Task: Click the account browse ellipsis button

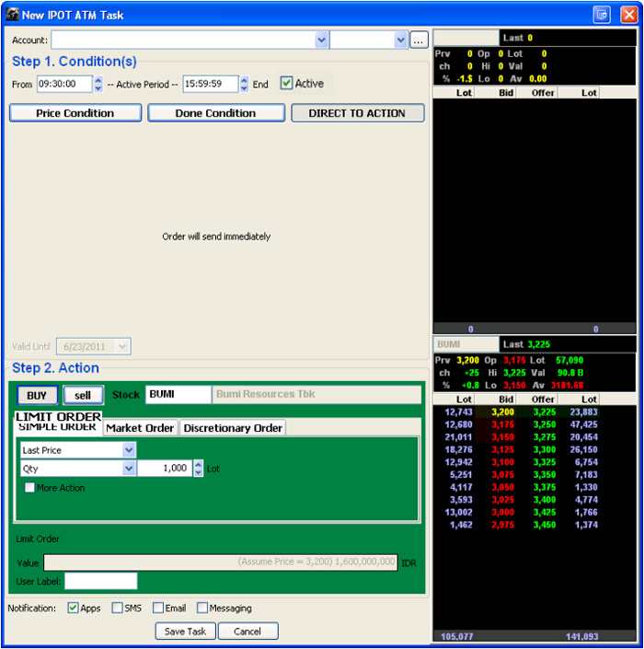Action: click(419, 41)
